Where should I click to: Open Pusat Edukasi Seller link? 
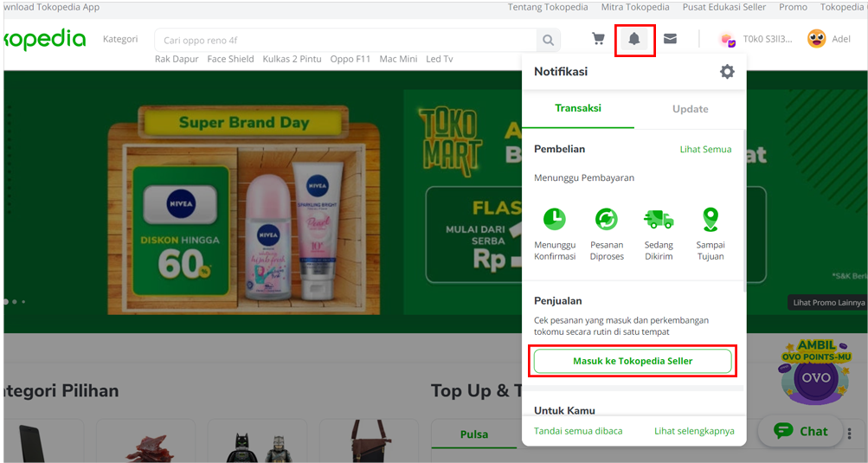(724, 7)
